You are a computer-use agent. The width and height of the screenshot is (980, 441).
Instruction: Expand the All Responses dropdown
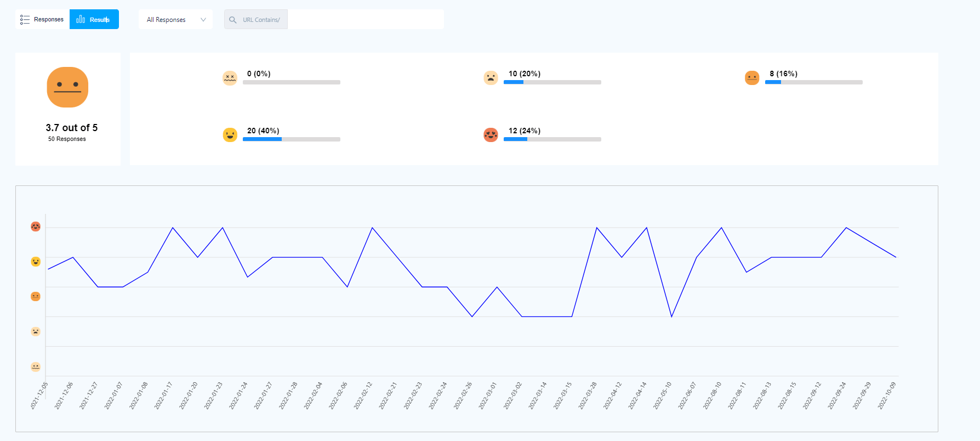(175, 19)
